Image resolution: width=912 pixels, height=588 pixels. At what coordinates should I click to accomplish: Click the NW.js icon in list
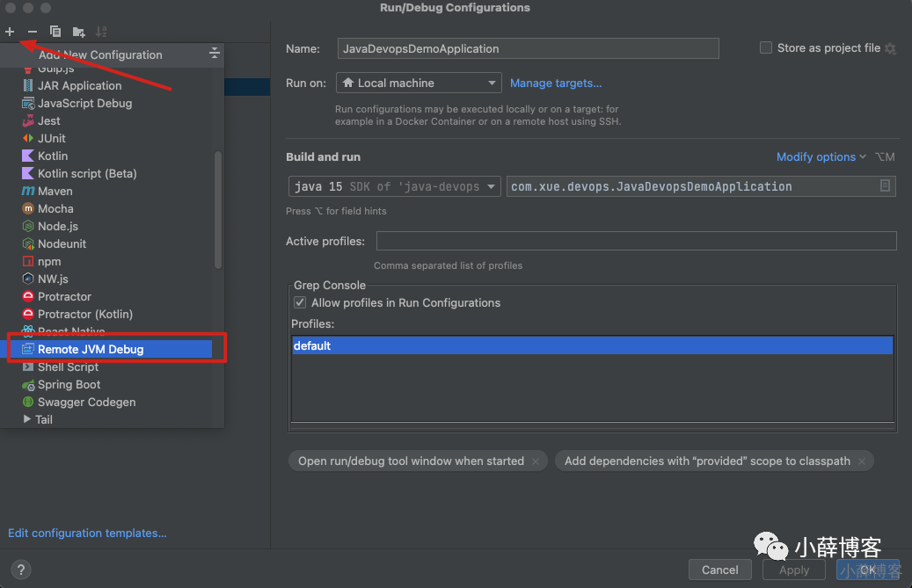[x=28, y=279]
